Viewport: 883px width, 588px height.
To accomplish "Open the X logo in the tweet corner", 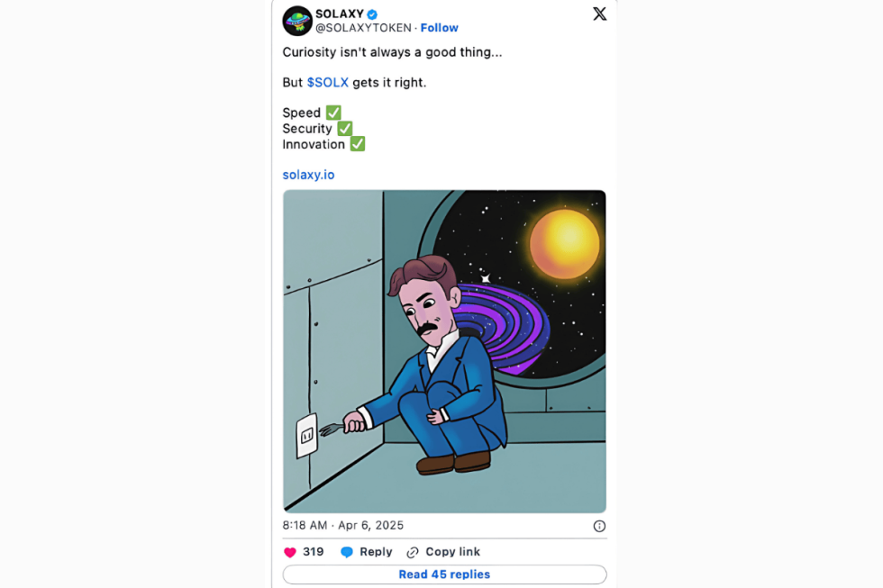I will point(599,14).
